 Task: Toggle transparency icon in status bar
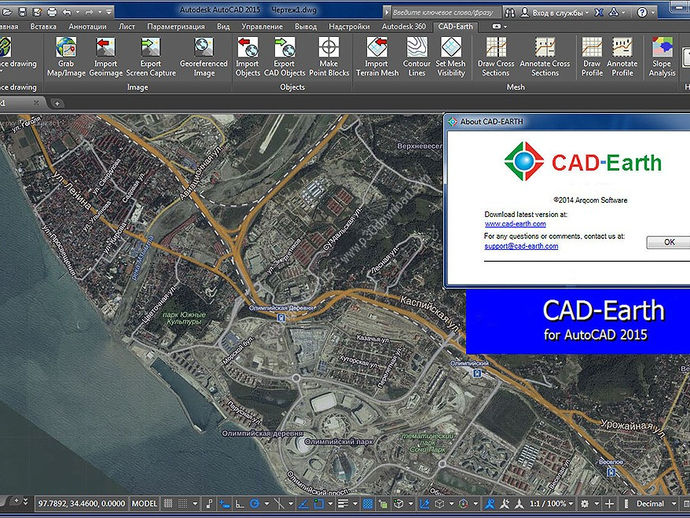click(x=368, y=503)
